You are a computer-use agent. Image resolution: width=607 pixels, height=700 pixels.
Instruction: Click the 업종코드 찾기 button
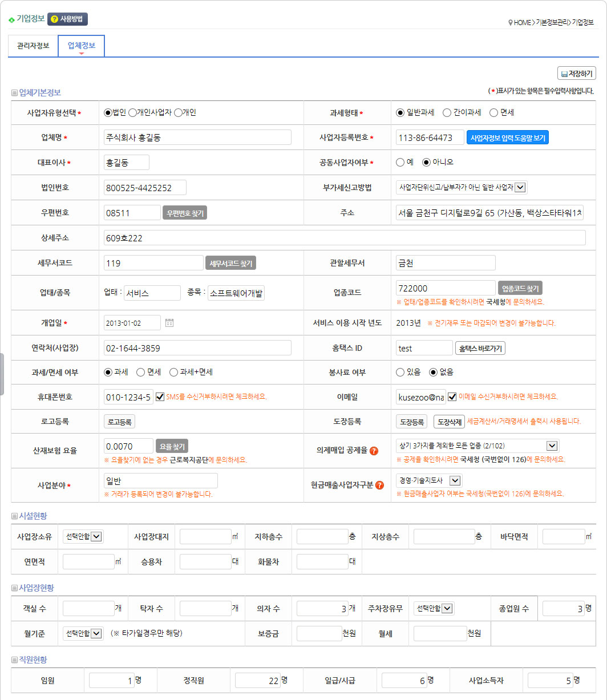[520, 288]
